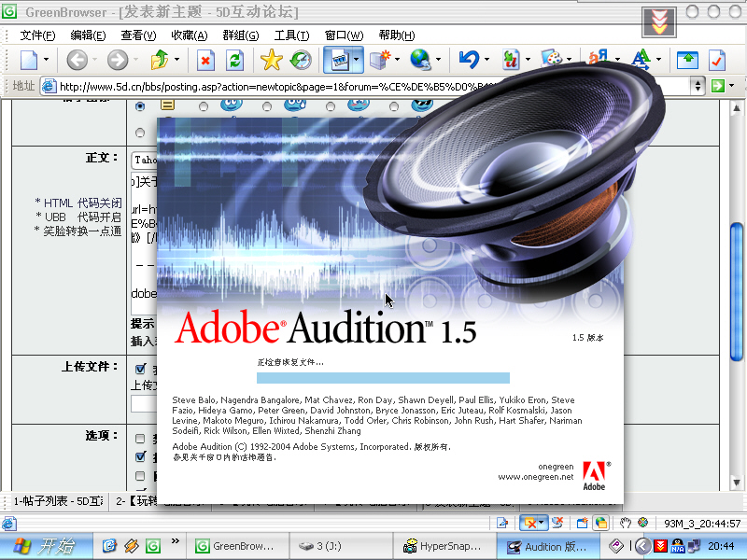Expand dropdown beside large A icon
The height and width of the screenshot is (560, 747).
[659, 60]
